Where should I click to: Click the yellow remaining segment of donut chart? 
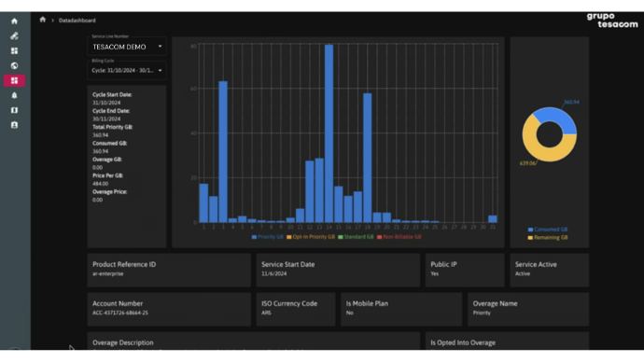(542, 152)
